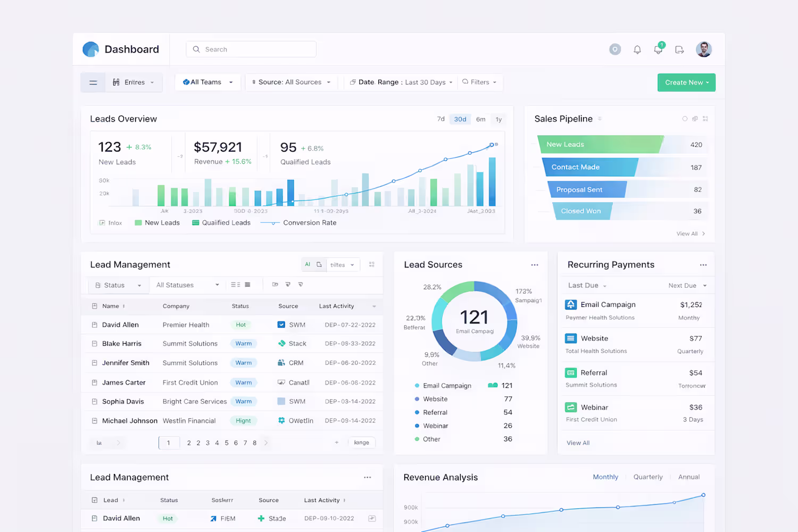Switch Revenue Analysis to Monthly

click(x=605, y=477)
